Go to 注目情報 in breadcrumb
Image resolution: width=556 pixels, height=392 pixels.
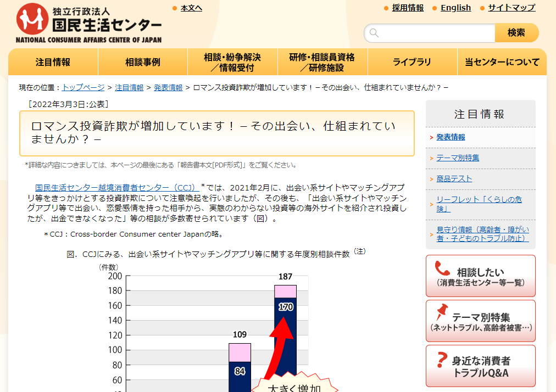[x=129, y=87]
